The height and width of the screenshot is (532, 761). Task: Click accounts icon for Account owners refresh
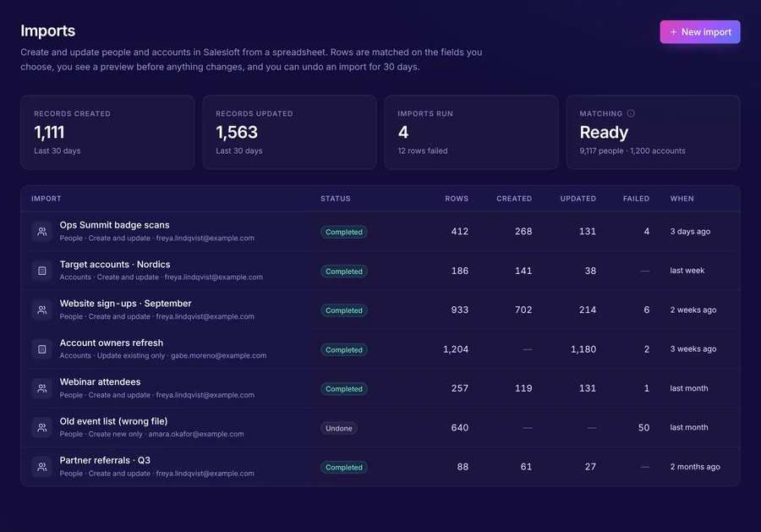[42, 349]
